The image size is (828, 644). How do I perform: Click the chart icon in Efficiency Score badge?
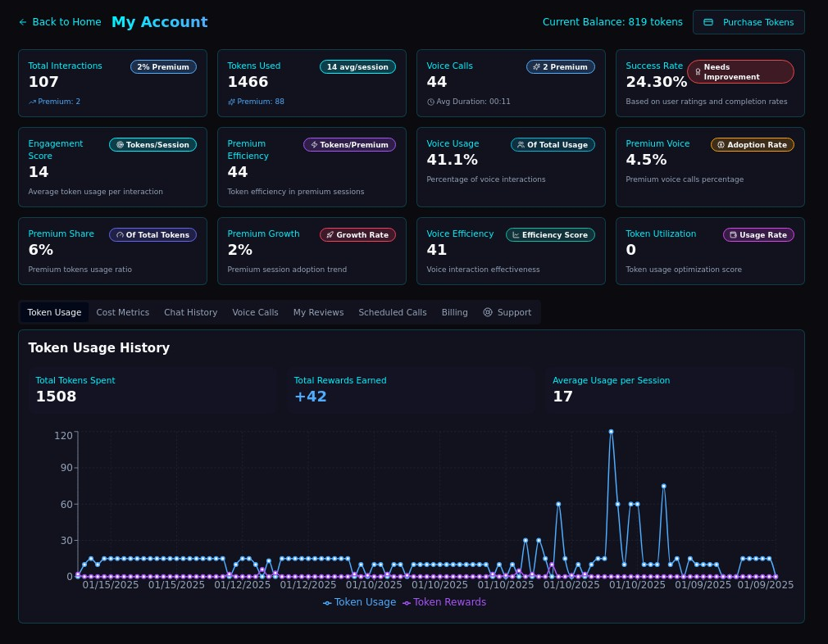coord(516,235)
